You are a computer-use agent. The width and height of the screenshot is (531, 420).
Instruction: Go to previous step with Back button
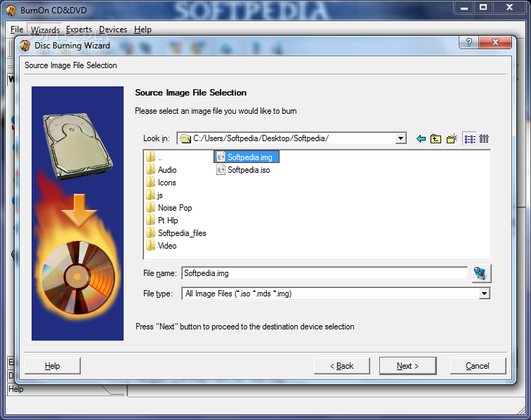(341, 366)
